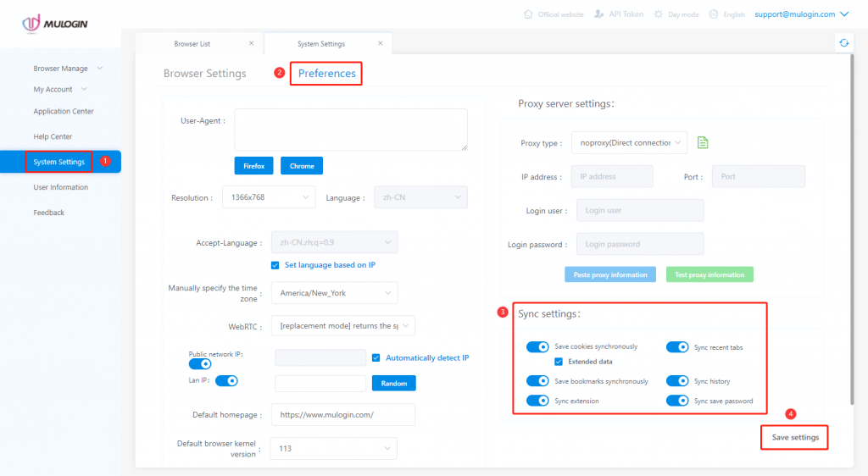
Task: Click the Port input field
Action: [x=759, y=176]
